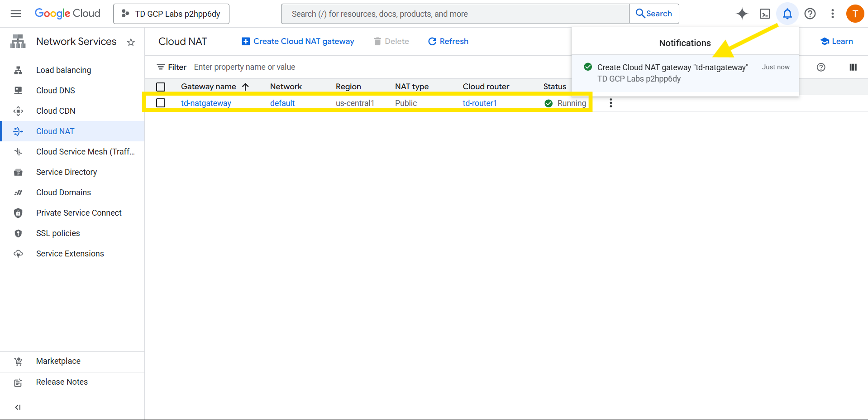Check the td-natgateway row checkbox
The height and width of the screenshot is (420, 868).
pyautogui.click(x=161, y=103)
